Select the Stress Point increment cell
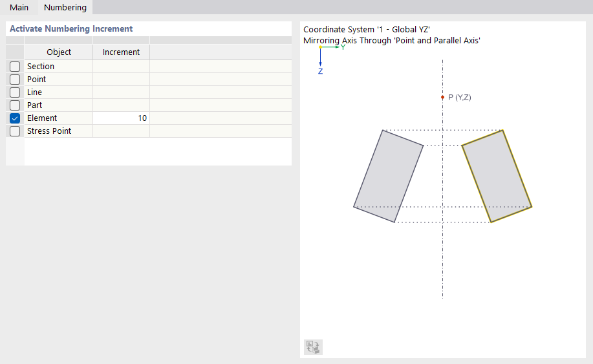593x364 pixels. [x=121, y=131]
